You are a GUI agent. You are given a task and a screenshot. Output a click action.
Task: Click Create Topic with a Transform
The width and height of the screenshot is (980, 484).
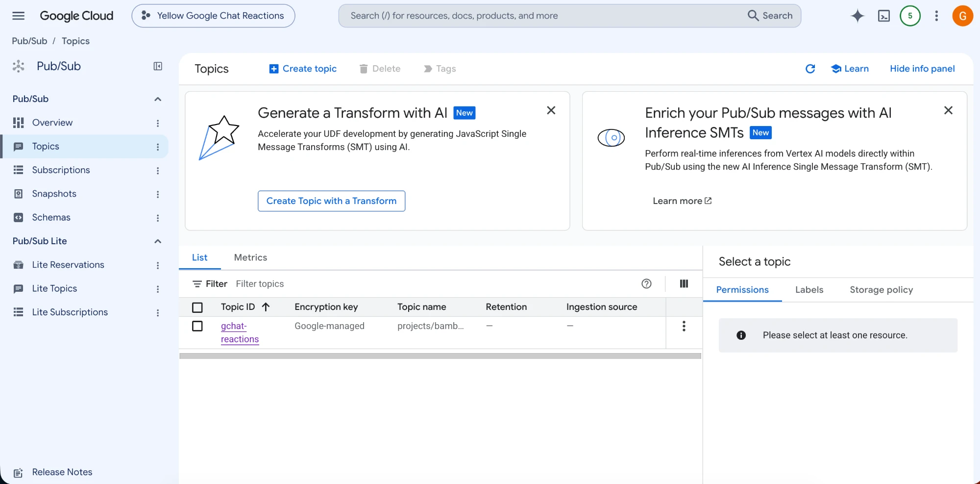pos(332,201)
